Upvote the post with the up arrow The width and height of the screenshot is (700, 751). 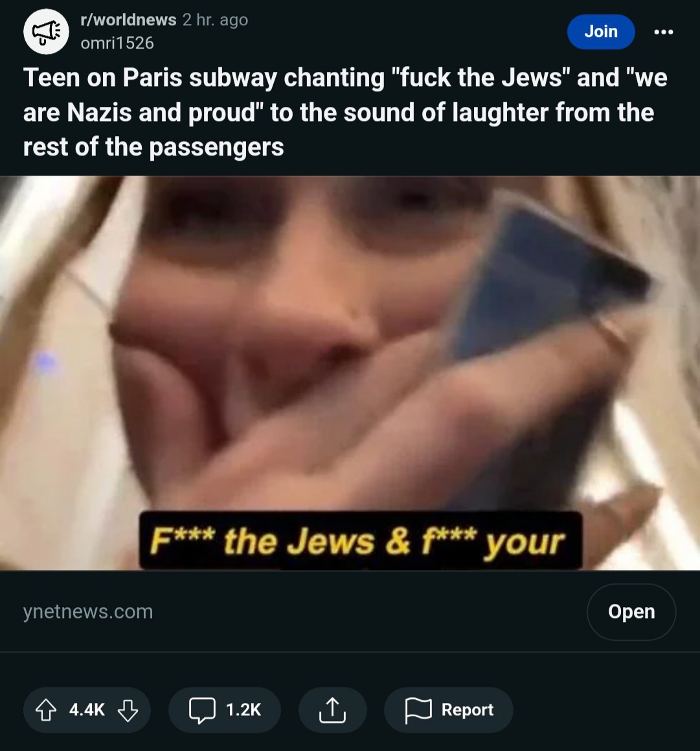point(46,710)
